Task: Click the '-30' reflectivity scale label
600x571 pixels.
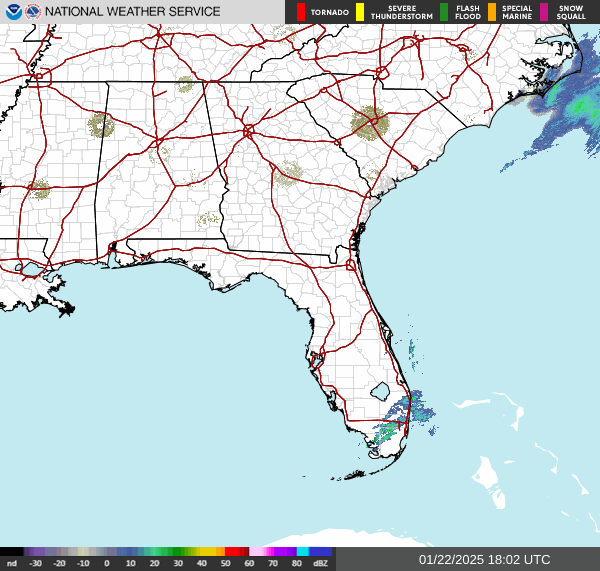Action: point(36,563)
